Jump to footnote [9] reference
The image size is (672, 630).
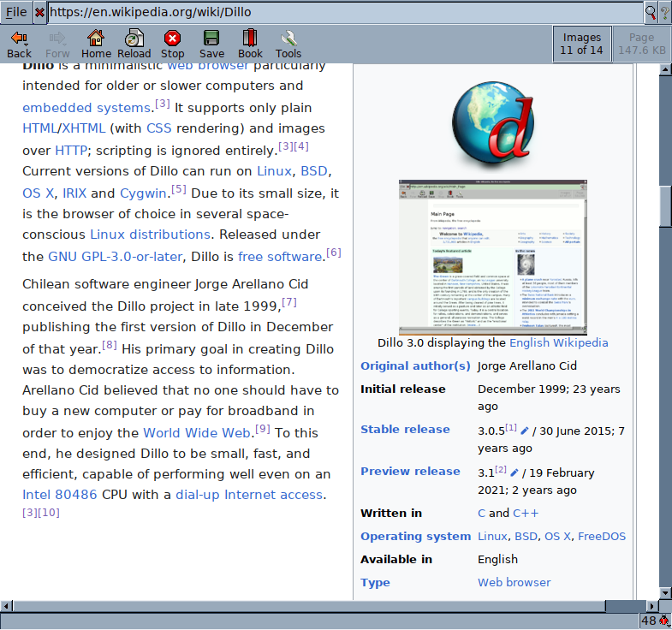point(263,429)
